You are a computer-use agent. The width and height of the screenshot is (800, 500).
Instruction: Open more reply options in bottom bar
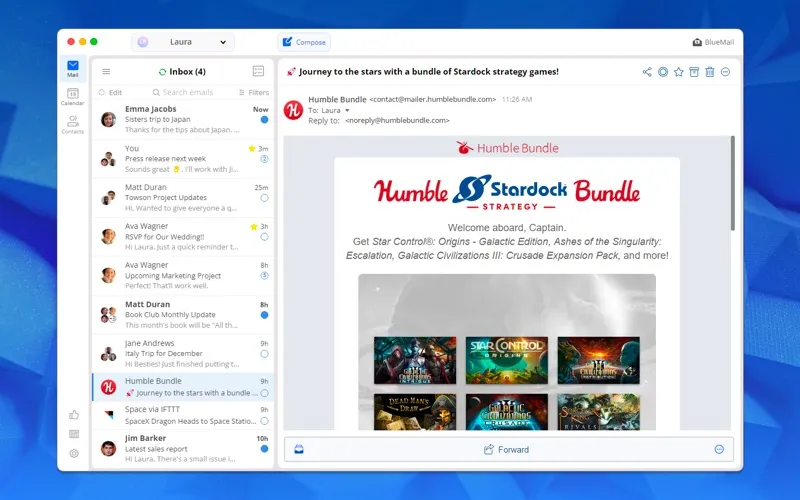(719, 449)
